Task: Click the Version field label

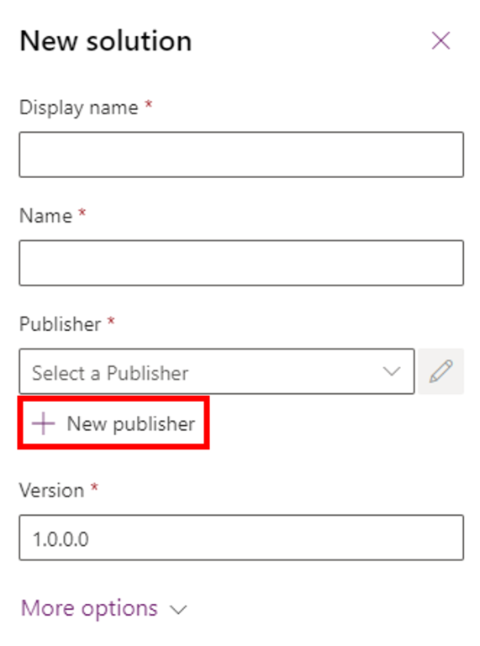Action: coord(52,490)
